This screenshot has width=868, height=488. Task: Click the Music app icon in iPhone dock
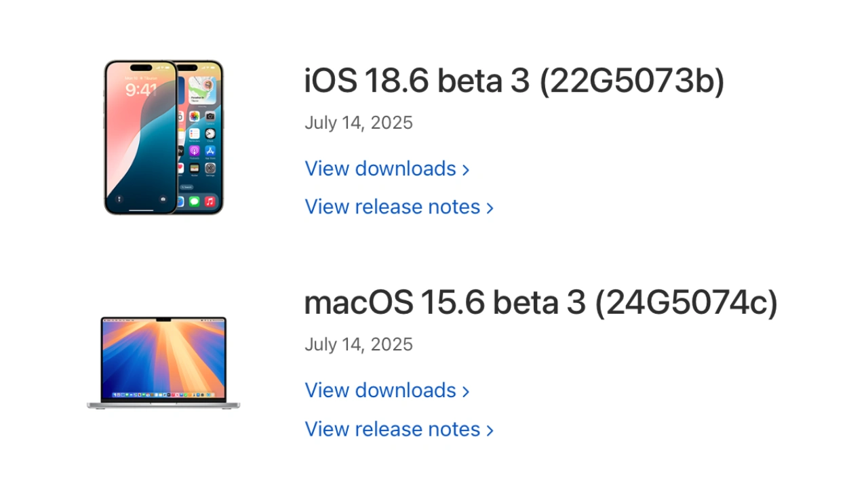(x=210, y=201)
